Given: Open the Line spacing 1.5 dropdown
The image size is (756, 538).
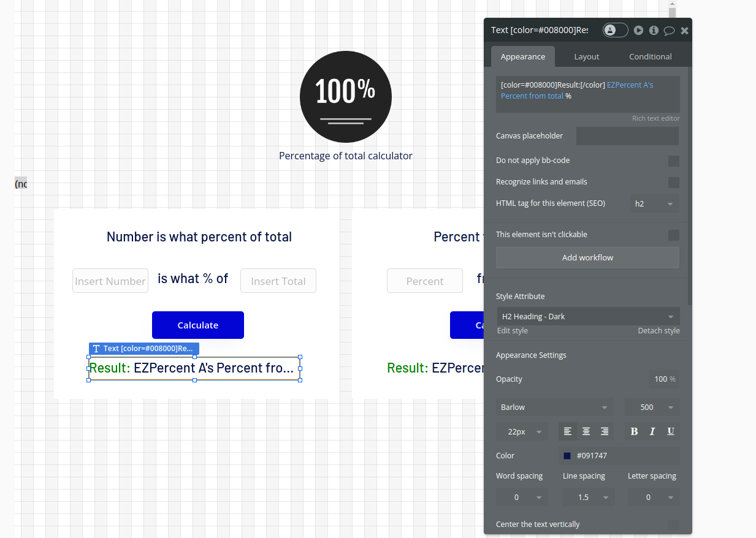Looking at the screenshot, I should [x=589, y=498].
